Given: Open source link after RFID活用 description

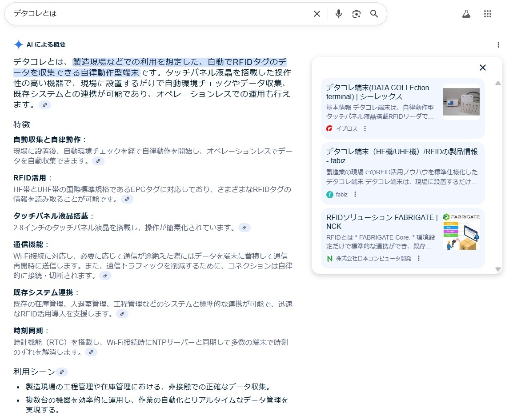Looking at the screenshot, I should [x=127, y=199].
